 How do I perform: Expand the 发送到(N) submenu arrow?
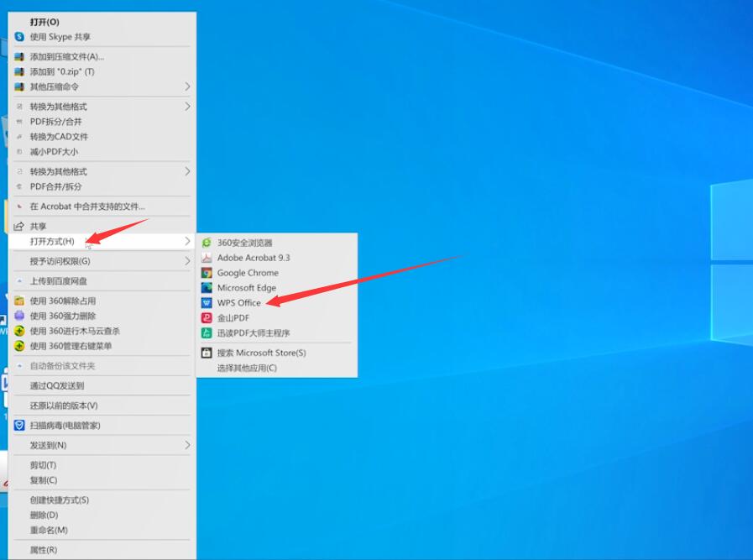click(x=187, y=445)
